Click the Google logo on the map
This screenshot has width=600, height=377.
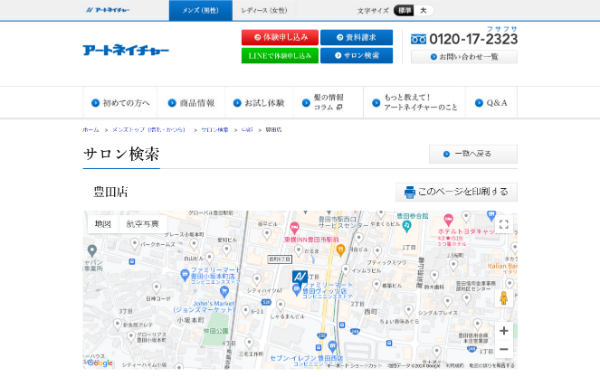tap(100, 363)
